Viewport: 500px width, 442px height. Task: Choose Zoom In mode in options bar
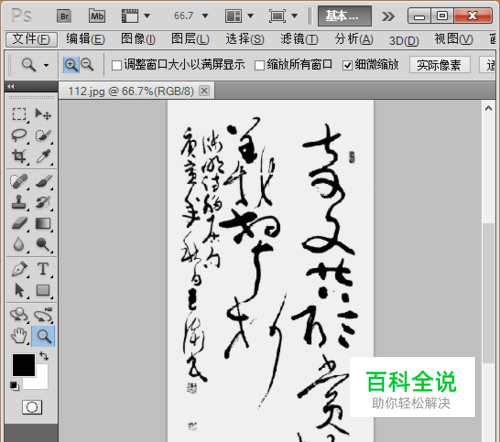[x=71, y=64]
